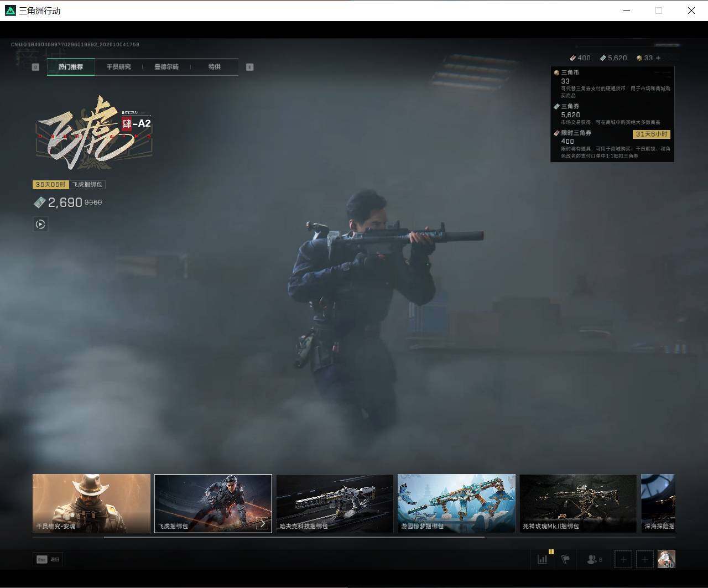Click the crossed-out original price 3360
Image resolution: width=708 pixels, height=588 pixels.
93,202
